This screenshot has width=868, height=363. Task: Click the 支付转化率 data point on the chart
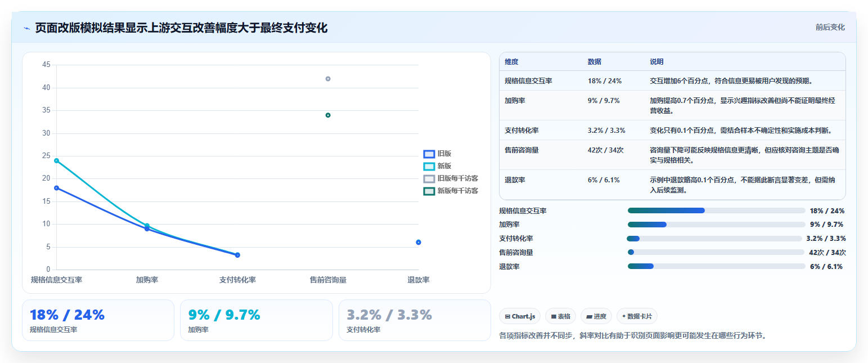[x=237, y=255]
